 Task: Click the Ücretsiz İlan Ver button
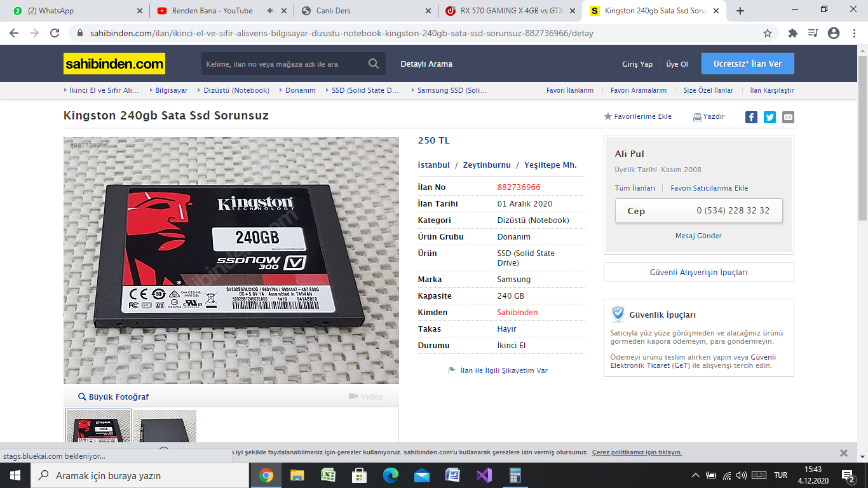(748, 64)
